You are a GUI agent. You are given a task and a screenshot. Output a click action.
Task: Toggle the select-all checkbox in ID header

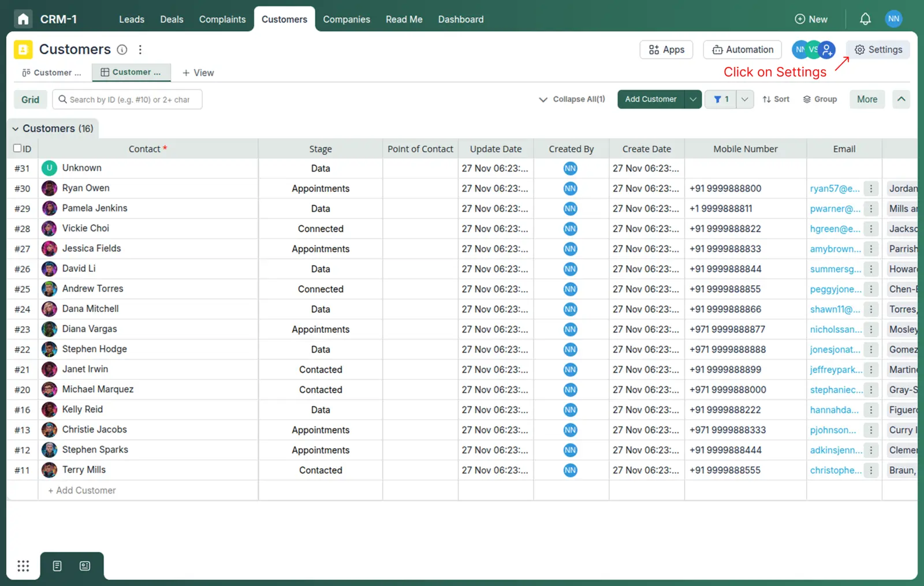coord(17,148)
